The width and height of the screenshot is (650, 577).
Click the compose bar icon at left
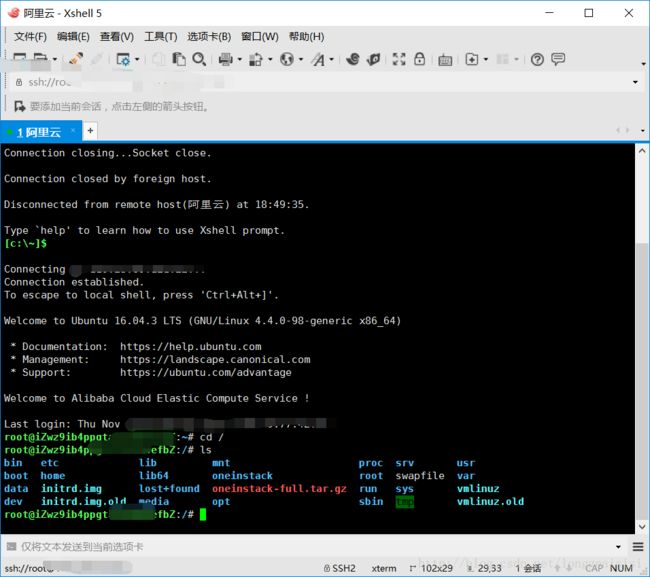coord(11,546)
